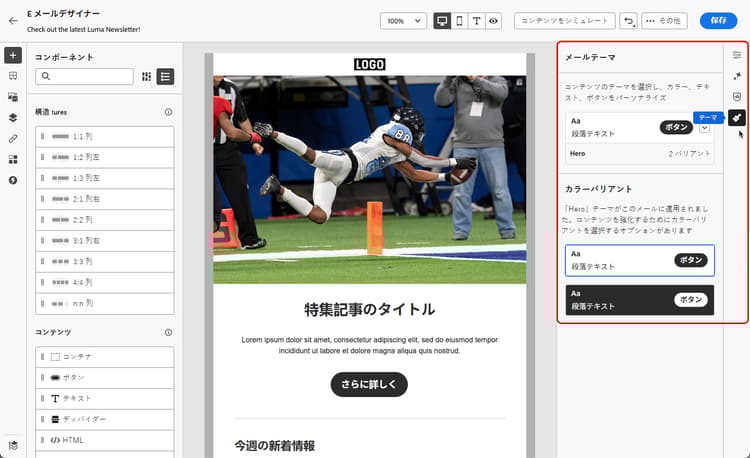Screen dimensions: 750x458
Task: Click the LOGO in the email
Action: tap(369, 64)
